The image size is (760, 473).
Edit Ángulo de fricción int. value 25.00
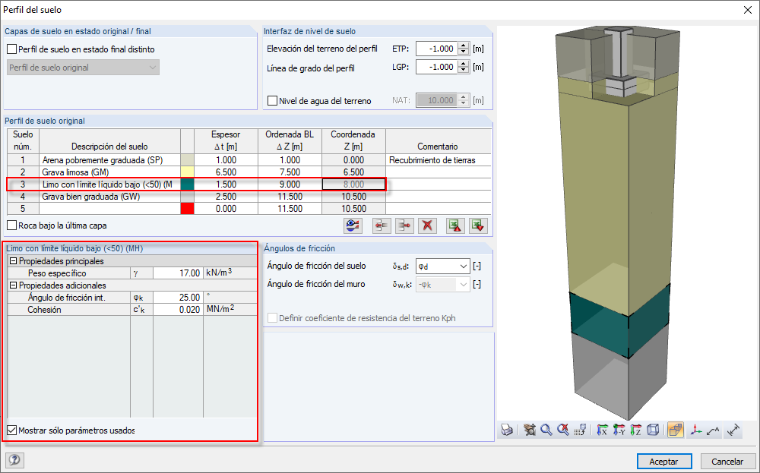coord(178,298)
